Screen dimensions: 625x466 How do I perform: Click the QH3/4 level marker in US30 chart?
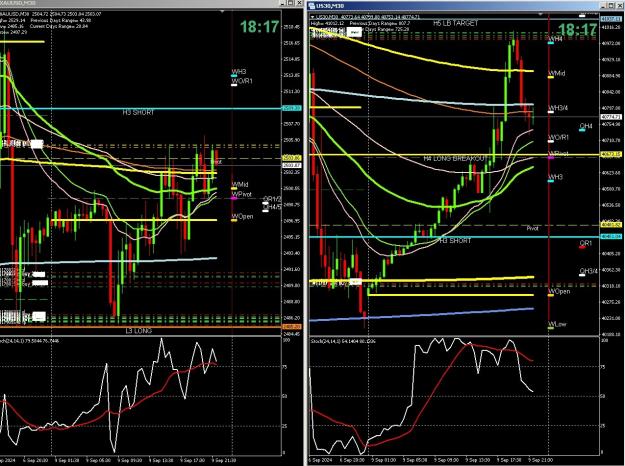(x=588, y=271)
